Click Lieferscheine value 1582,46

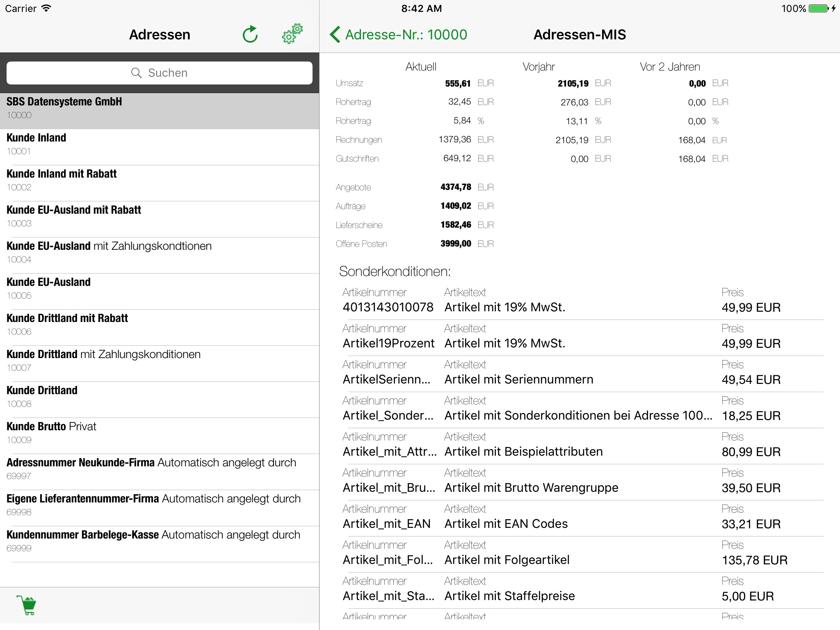tap(456, 225)
